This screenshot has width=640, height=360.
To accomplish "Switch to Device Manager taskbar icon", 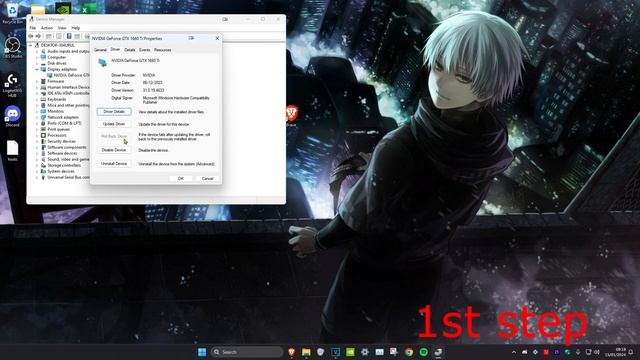I will point(438,352).
